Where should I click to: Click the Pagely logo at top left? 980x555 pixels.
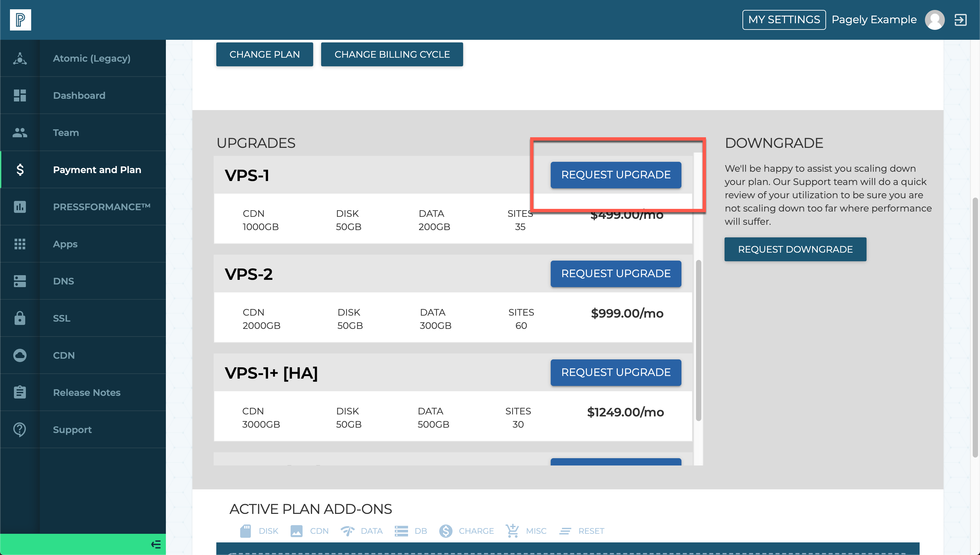pos(21,20)
